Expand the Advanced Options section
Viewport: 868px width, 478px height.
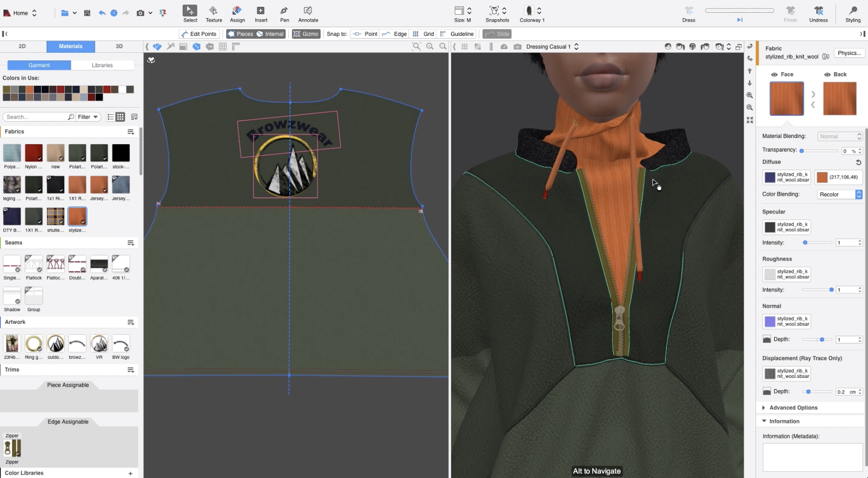[793, 408]
